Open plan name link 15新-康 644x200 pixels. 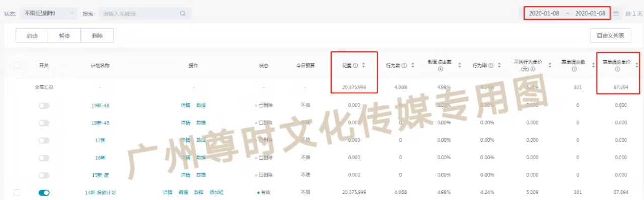[x=100, y=175]
